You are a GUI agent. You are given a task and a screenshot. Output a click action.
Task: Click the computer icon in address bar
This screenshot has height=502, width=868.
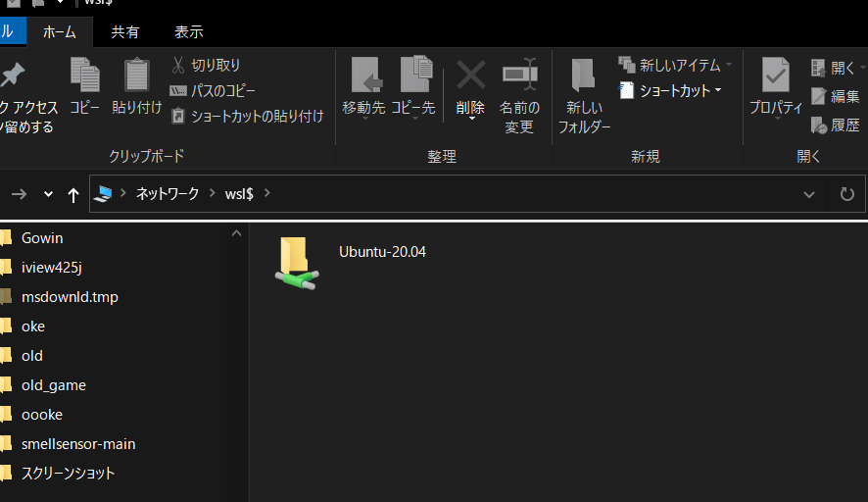pos(103,193)
